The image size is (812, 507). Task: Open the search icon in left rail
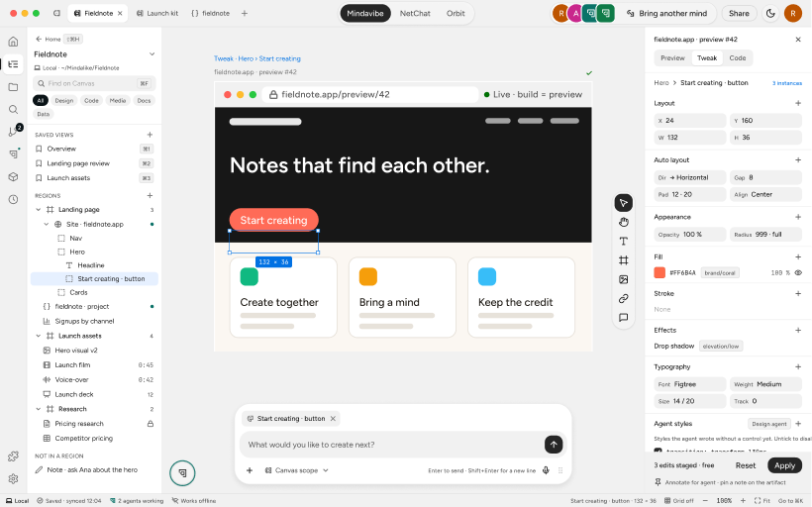[14, 109]
